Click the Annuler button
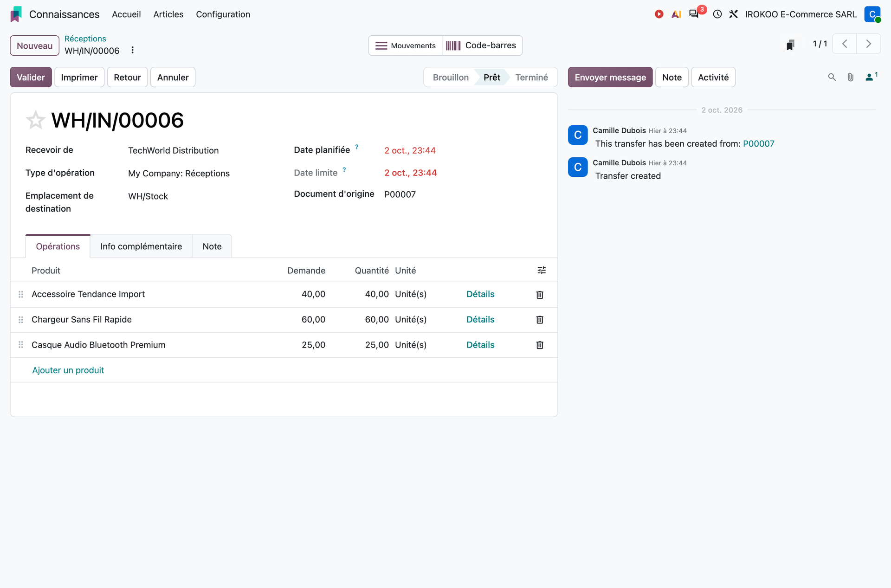891x588 pixels. [173, 78]
